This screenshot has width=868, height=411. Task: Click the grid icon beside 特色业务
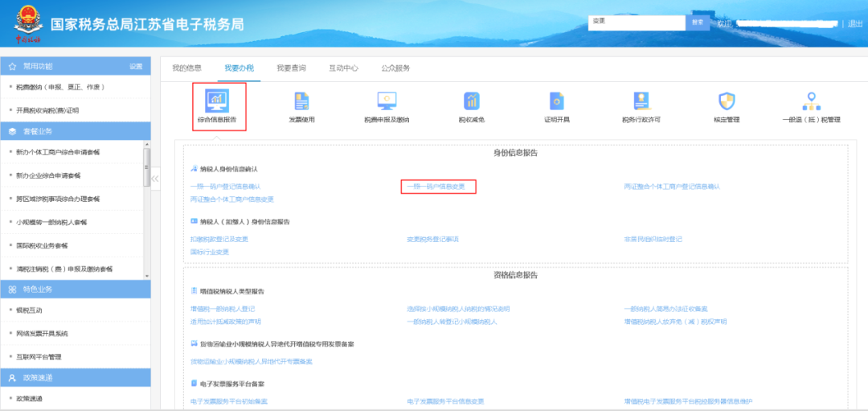pyautogui.click(x=12, y=289)
